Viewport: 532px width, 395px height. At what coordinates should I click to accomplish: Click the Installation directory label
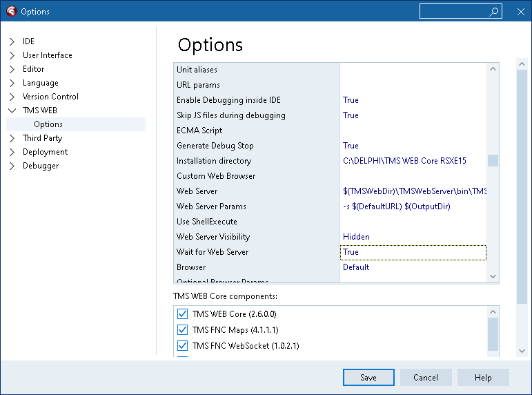[214, 161]
